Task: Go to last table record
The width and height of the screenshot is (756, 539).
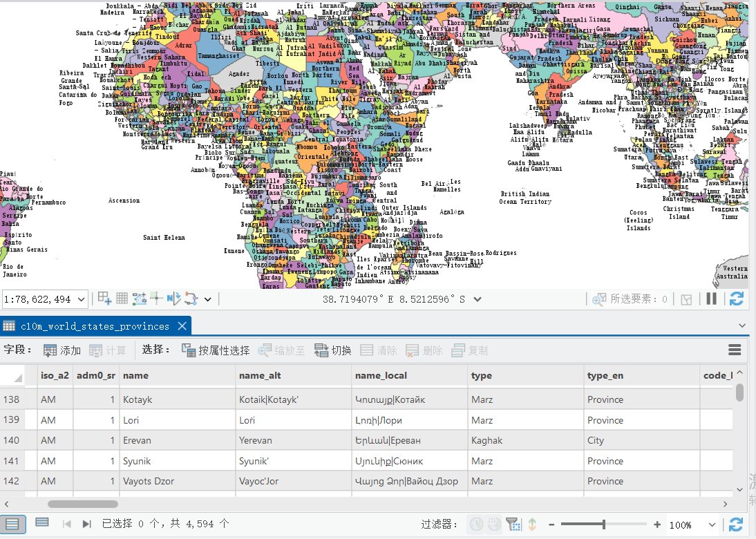Action: pos(87,524)
